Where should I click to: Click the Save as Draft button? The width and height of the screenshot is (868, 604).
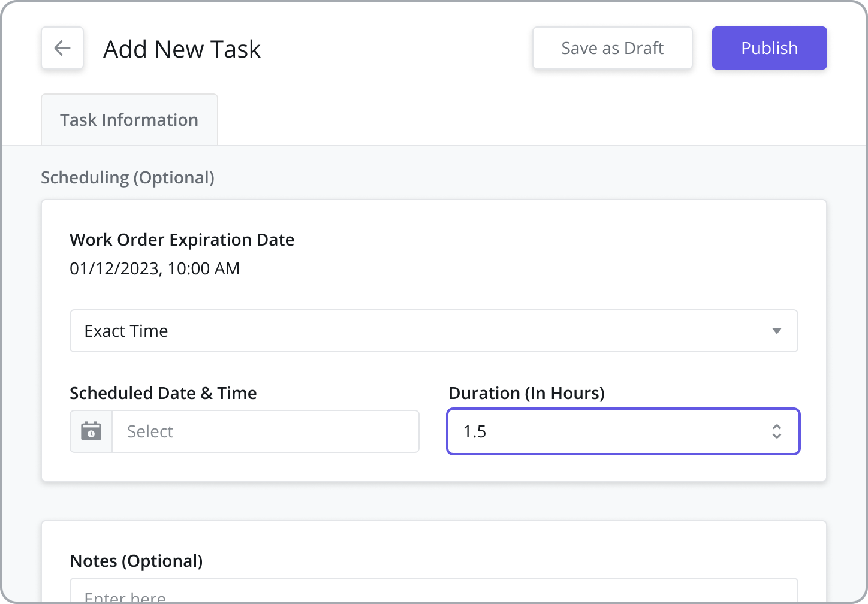[613, 48]
